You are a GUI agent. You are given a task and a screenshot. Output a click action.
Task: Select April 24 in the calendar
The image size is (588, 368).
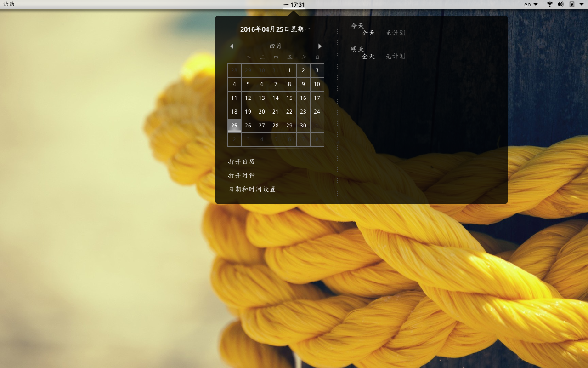pyautogui.click(x=317, y=112)
